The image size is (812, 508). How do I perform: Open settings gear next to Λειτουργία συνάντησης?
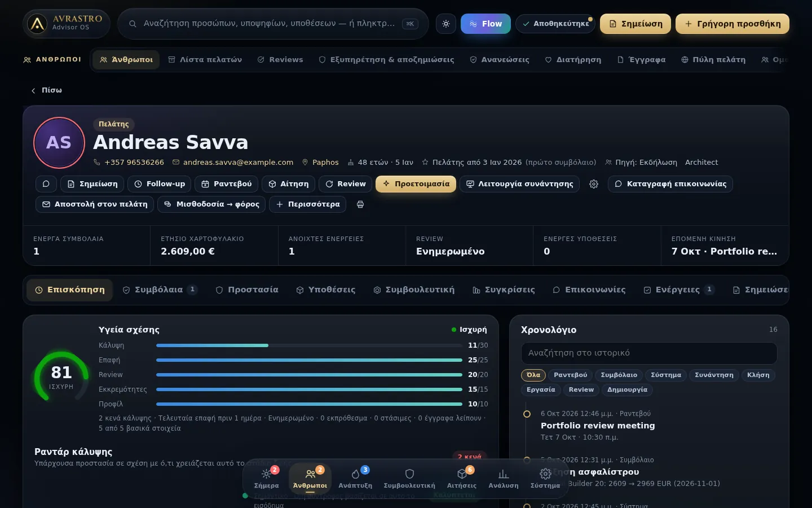pos(594,184)
